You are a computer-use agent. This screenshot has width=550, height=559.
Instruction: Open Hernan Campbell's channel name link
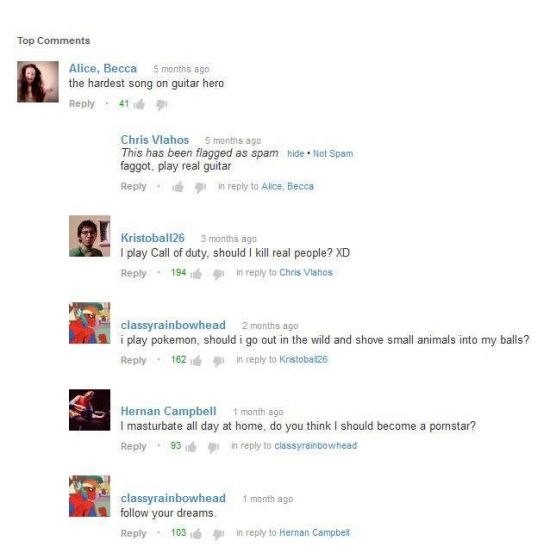tap(168, 411)
